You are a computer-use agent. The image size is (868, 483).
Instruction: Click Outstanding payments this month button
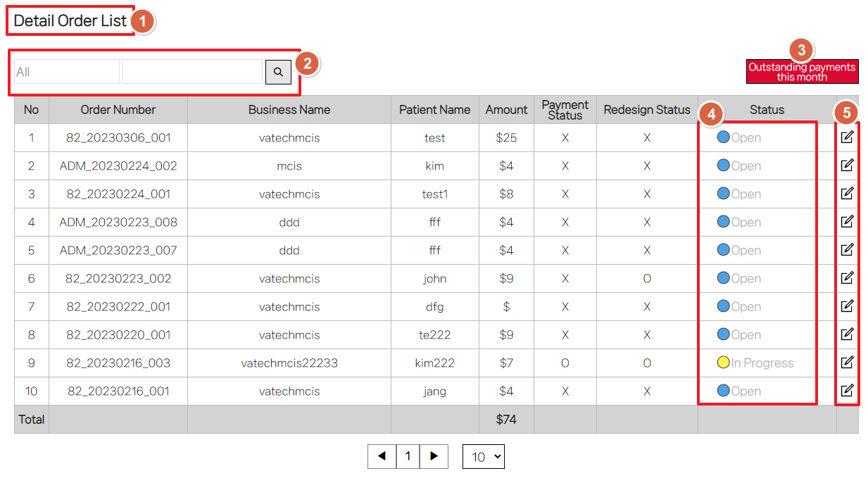coord(802,72)
